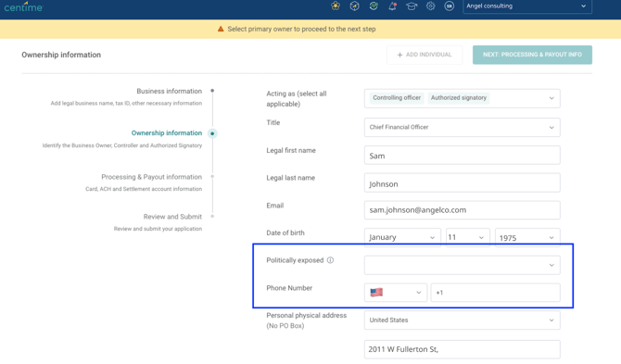Click the Controlling officer chip
621x364 pixels.
(397, 98)
